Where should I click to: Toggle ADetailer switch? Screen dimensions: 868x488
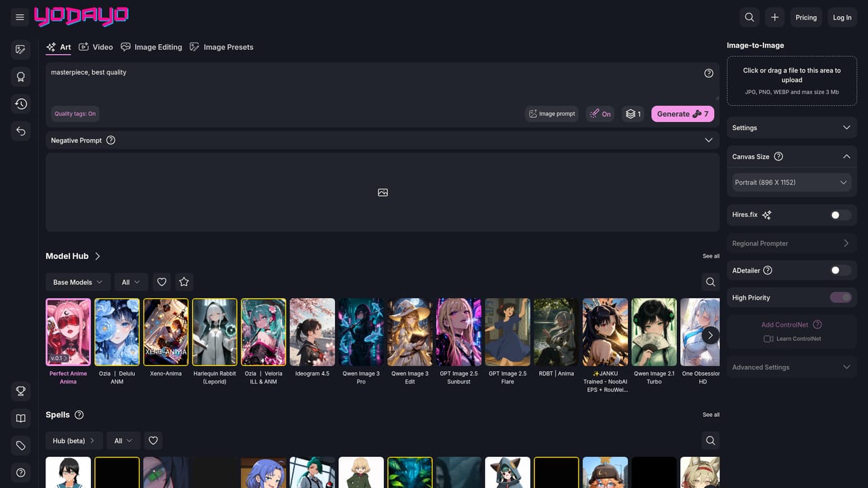point(841,270)
